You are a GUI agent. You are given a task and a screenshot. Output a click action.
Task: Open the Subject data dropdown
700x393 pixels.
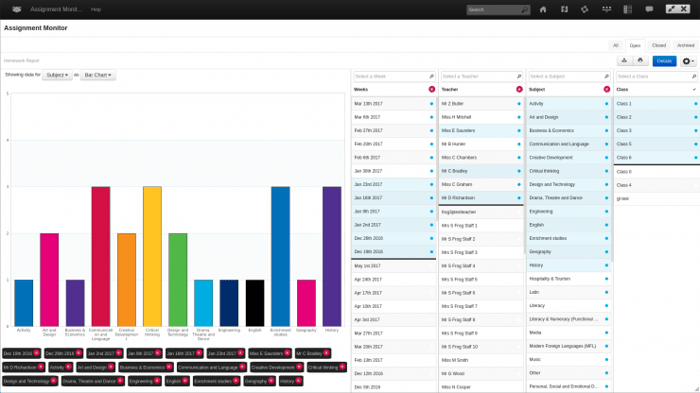tap(57, 75)
